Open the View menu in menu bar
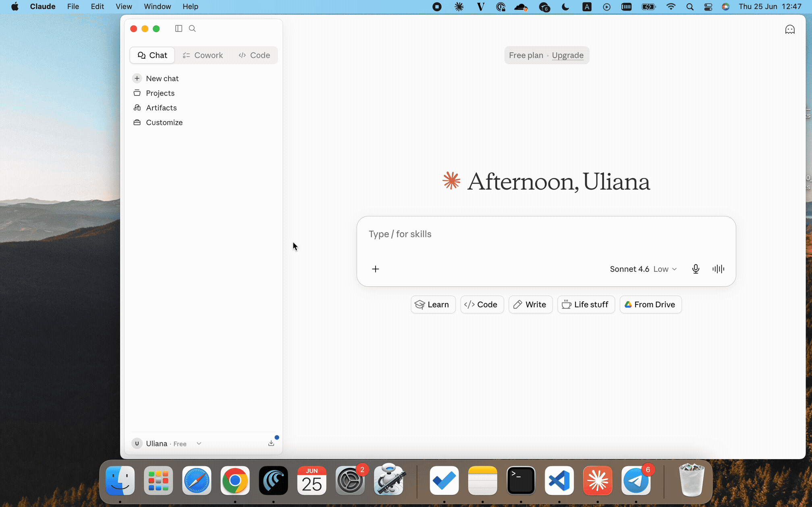The image size is (812, 507). pos(124,6)
